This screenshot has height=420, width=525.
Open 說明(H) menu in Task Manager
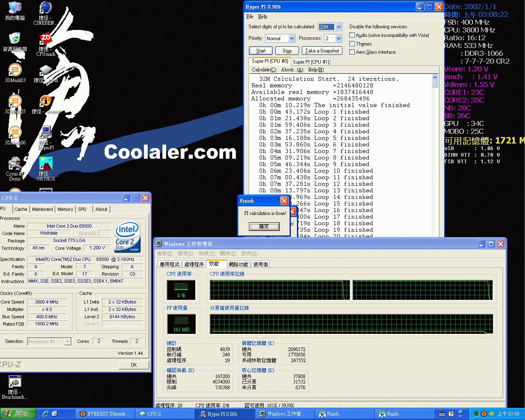pos(249,253)
